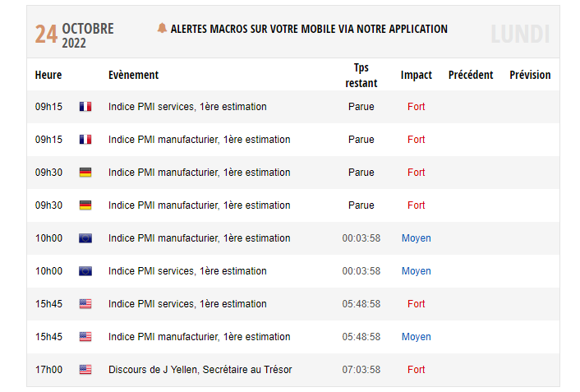The height and width of the screenshot is (392, 580).
Task: Click the French flag on the 09h15 PMI services row
Action: 85,107
